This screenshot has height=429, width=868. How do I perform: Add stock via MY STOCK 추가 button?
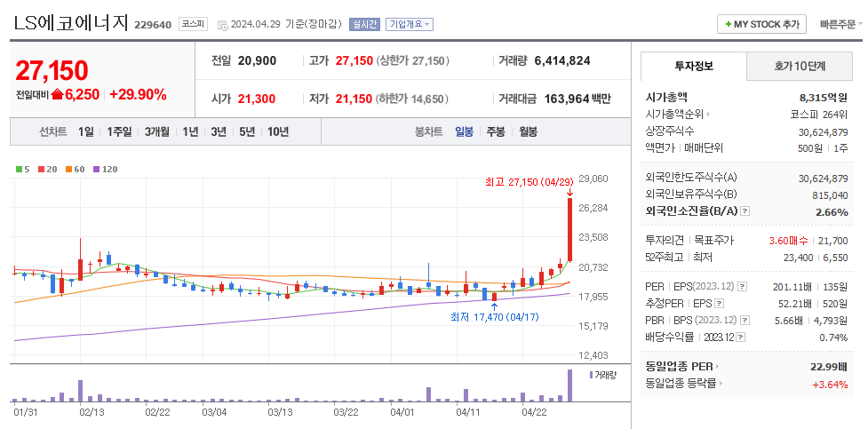click(761, 24)
